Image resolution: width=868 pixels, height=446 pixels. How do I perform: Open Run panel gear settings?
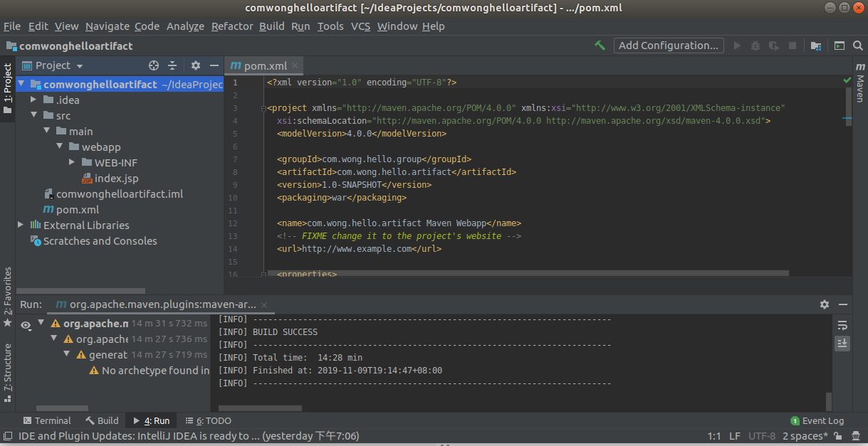[x=825, y=304]
